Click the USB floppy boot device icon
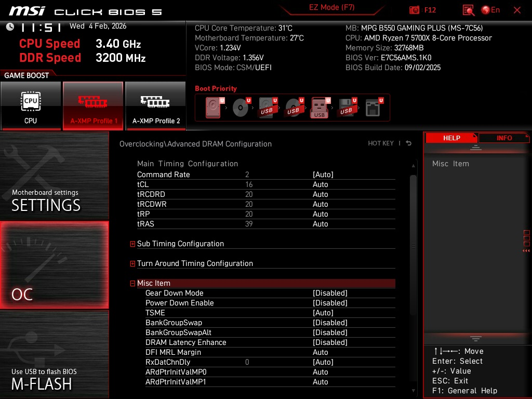 tap(347, 107)
